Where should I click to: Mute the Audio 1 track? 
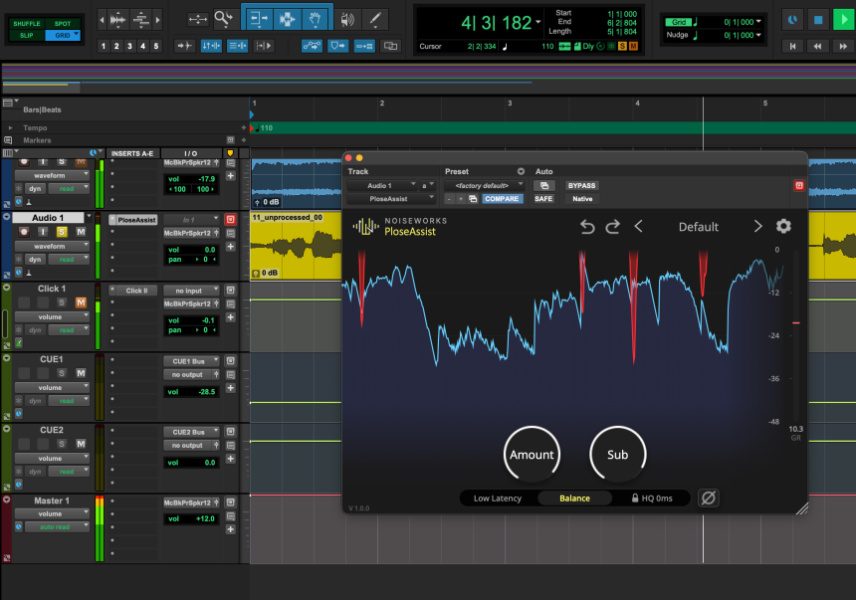[x=81, y=231]
